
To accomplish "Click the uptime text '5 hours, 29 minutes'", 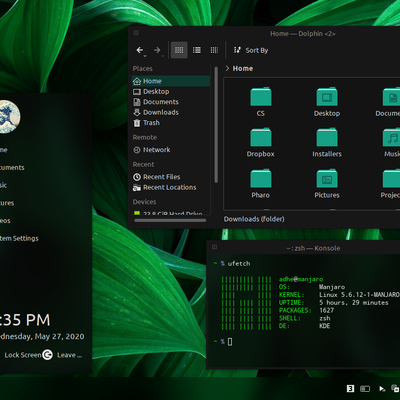I will [x=354, y=303].
